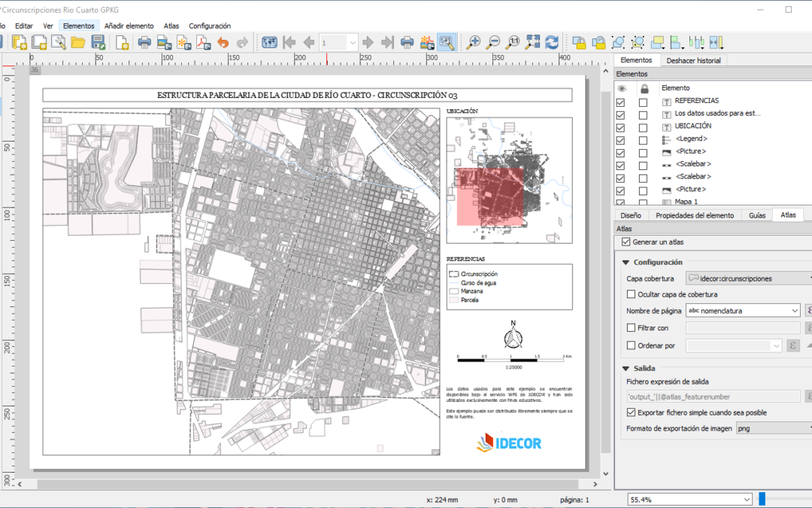This screenshot has width=812, height=508.
Task: Click the greyed-out Redo arrow
Action: 242,42
